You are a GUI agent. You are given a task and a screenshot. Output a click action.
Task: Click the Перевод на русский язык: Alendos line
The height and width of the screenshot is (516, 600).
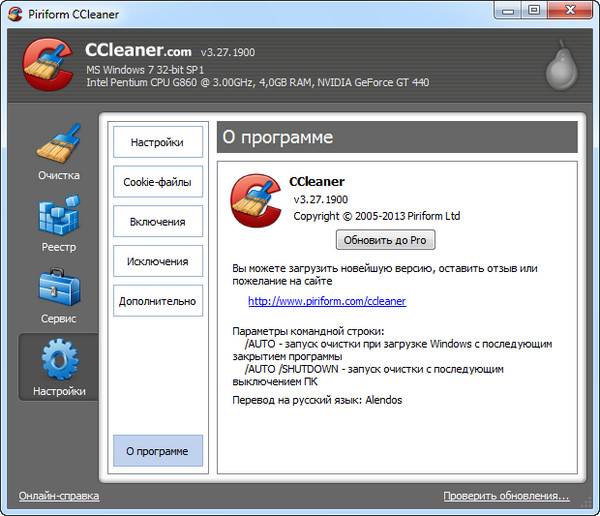[317, 400]
